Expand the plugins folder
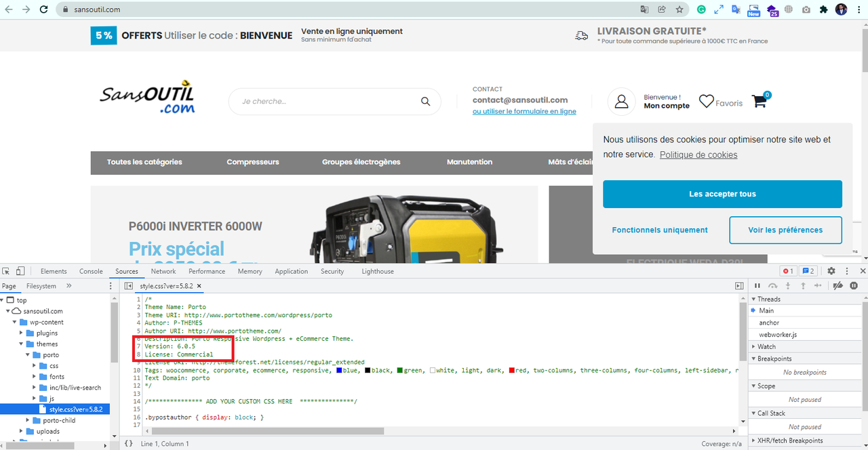The height and width of the screenshot is (450, 868). 22,333
